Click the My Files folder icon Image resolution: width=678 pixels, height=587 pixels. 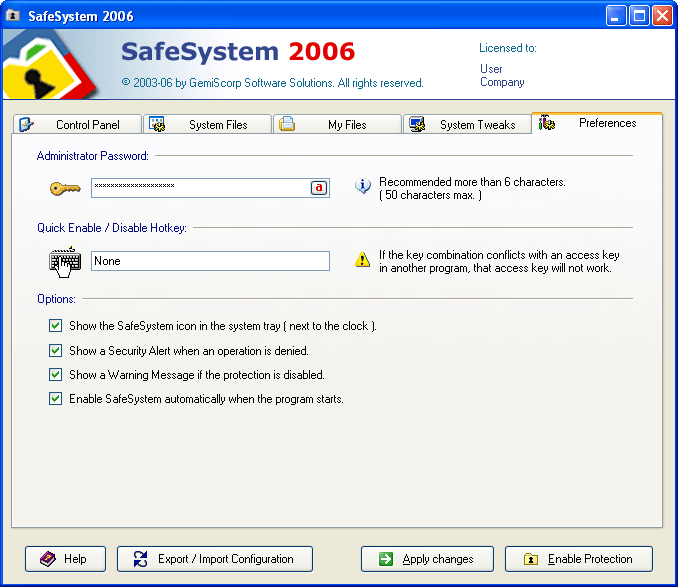(x=287, y=124)
